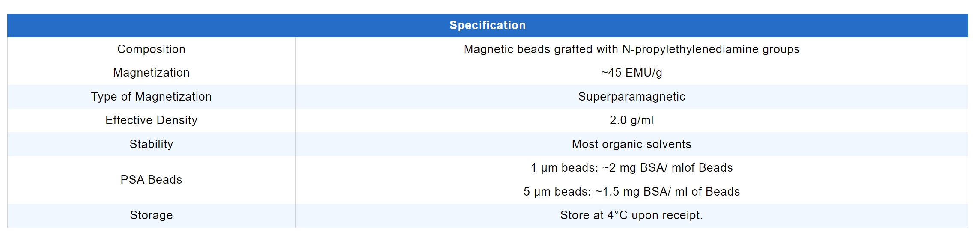Select the PSA Beads row label
Screen dimensions: 980x235
151,180
